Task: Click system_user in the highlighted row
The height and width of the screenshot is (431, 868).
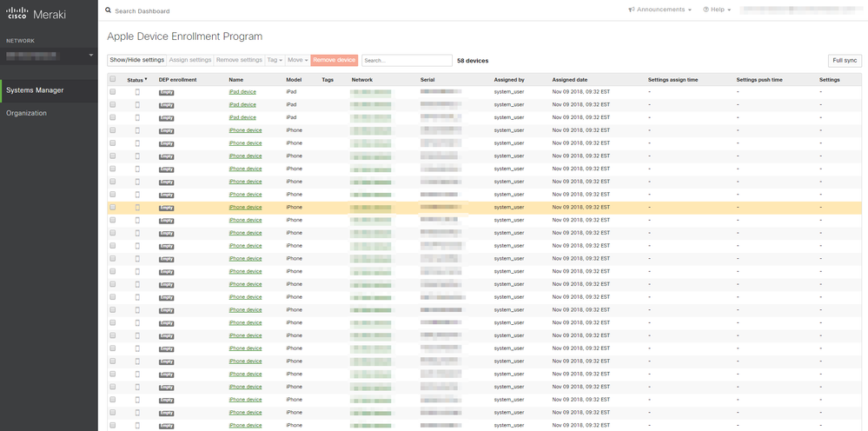Action: tap(509, 208)
